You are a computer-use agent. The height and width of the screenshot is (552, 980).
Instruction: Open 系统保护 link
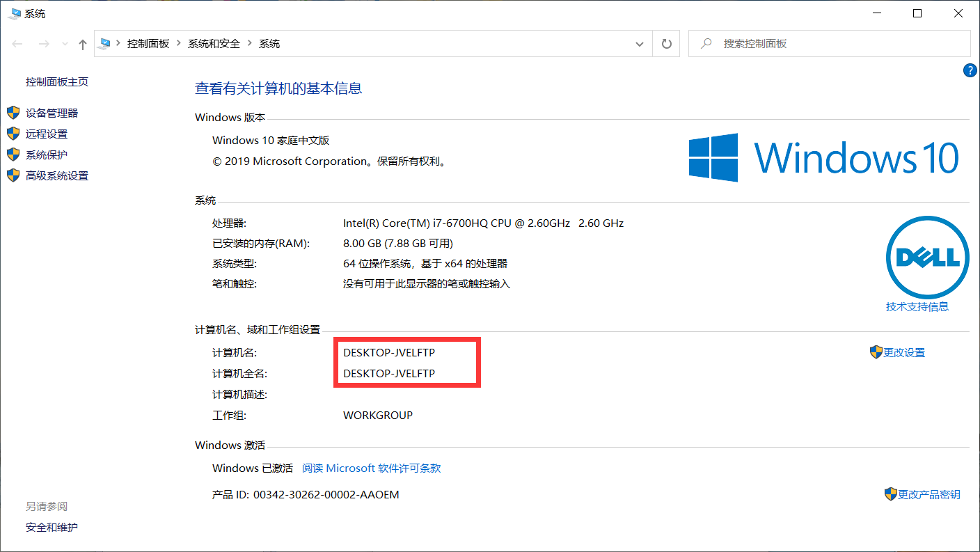[47, 155]
